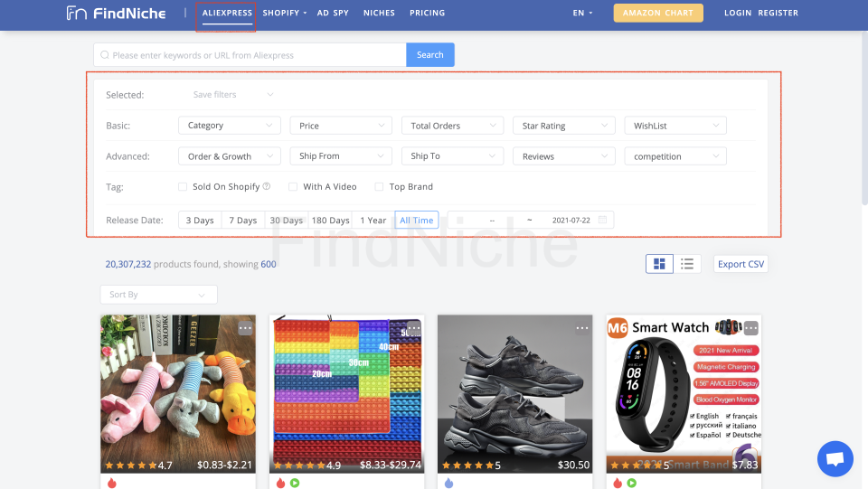Click the blue Search button
868x489 pixels.
tap(430, 55)
